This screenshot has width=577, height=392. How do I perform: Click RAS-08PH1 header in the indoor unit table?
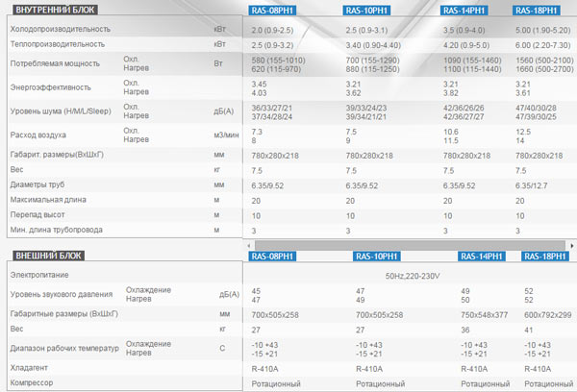(272, 11)
